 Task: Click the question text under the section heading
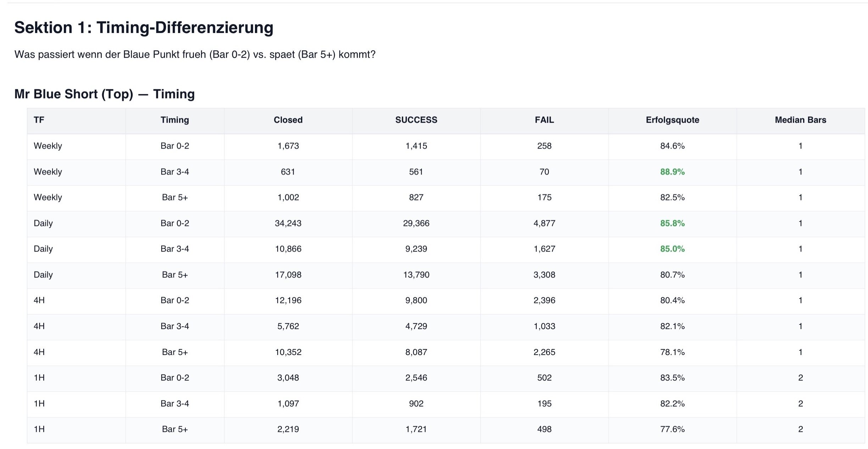(195, 55)
